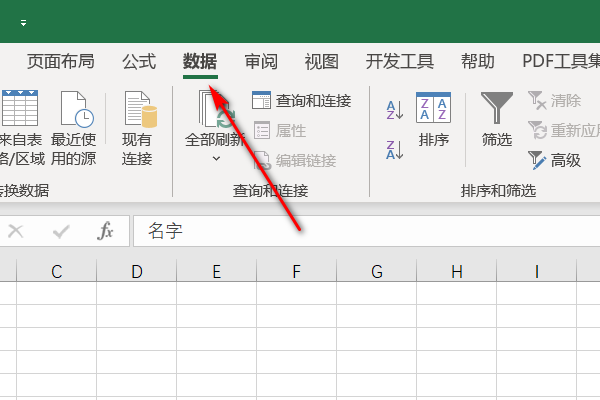This screenshot has height=400, width=600.
Task: Switch to the 公式 tab
Action: coord(139,61)
